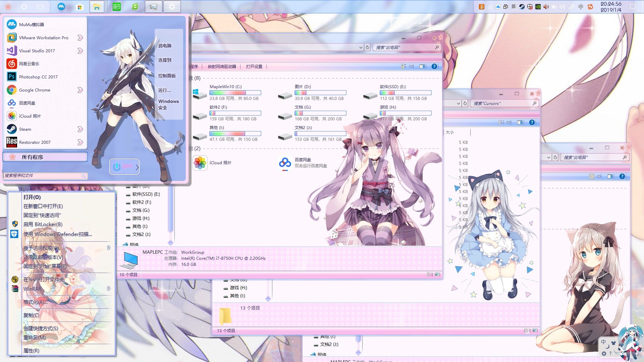Viewport: 644px width, 362px height.
Task: Click the OFF power button in Start menu
Action: click(122, 167)
